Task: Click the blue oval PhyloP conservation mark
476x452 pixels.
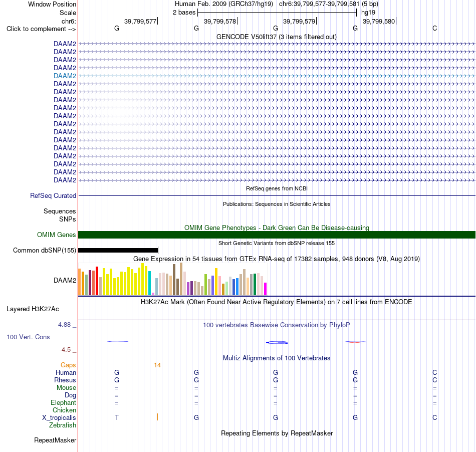Action: coord(277,343)
